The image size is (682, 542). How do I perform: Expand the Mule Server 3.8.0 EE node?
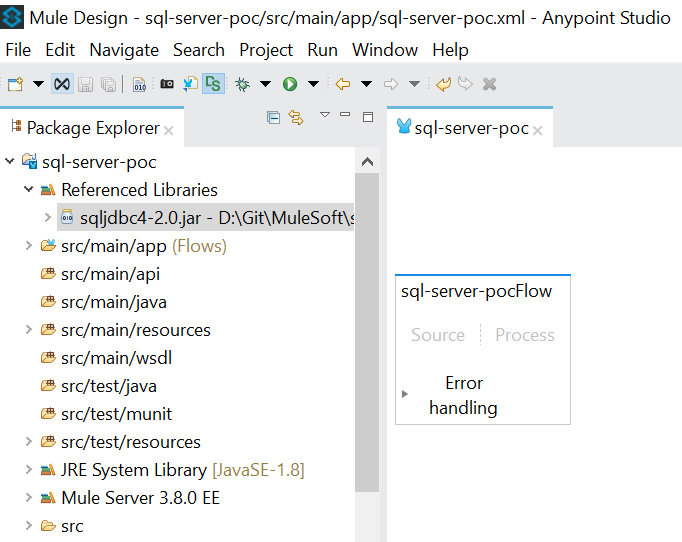(29, 497)
